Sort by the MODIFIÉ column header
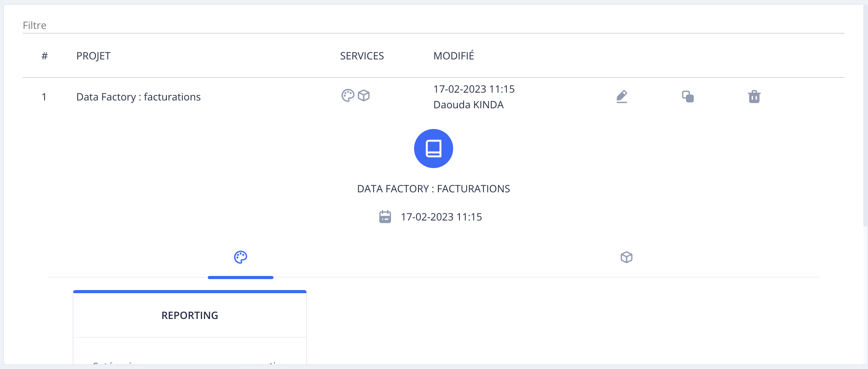 pos(454,56)
